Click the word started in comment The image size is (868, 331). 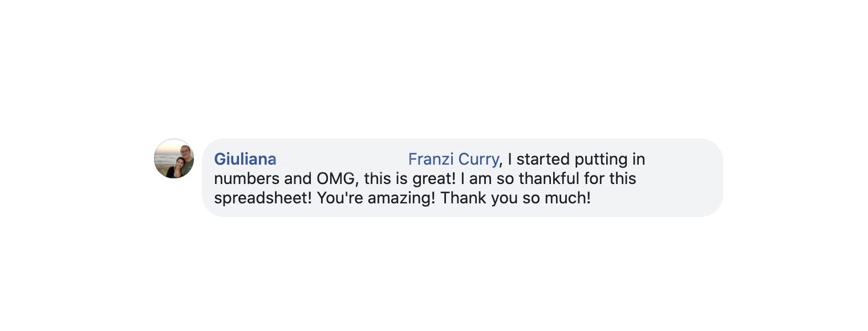pyautogui.click(x=542, y=159)
